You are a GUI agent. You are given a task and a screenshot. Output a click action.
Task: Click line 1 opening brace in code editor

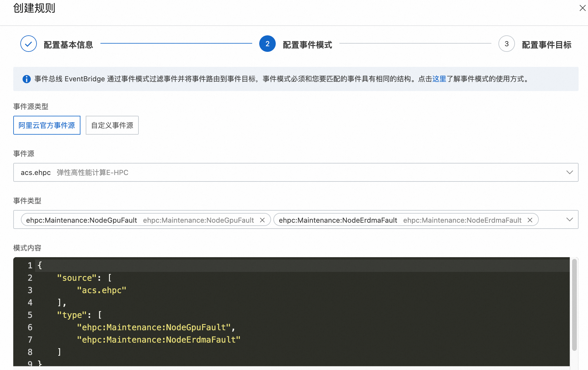[x=40, y=265]
